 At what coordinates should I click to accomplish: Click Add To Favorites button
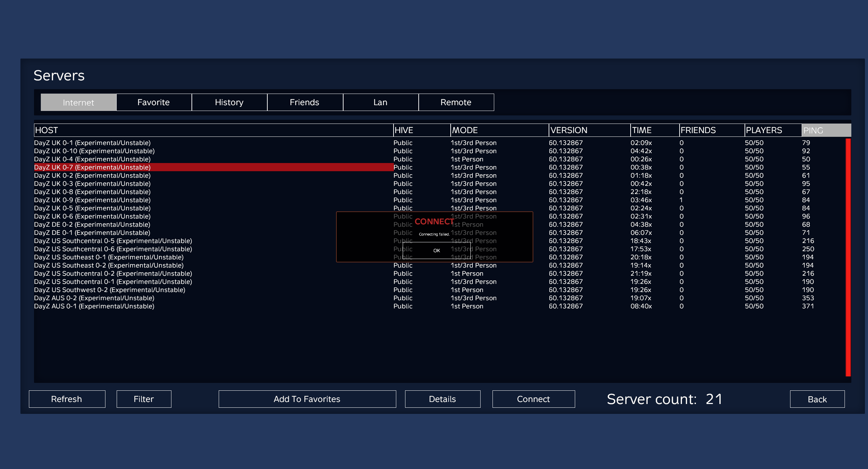pos(307,399)
